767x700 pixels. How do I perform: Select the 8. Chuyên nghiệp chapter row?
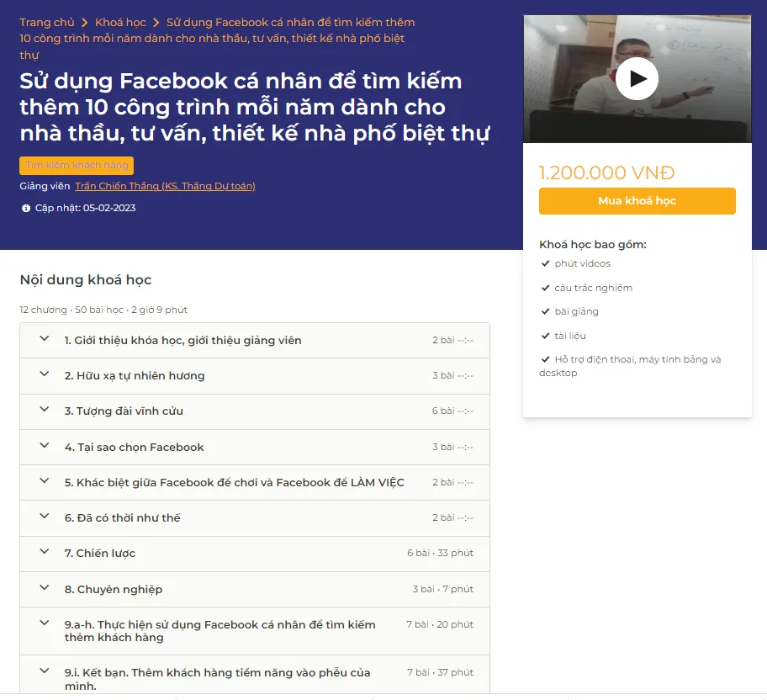[x=252, y=589]
